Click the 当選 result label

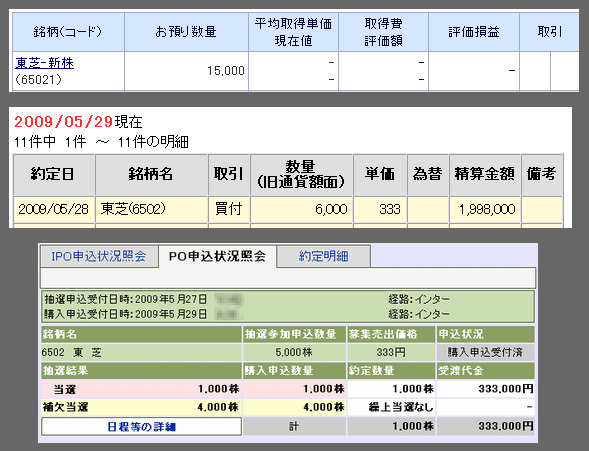pyautogui.click(x=65, y=389)
